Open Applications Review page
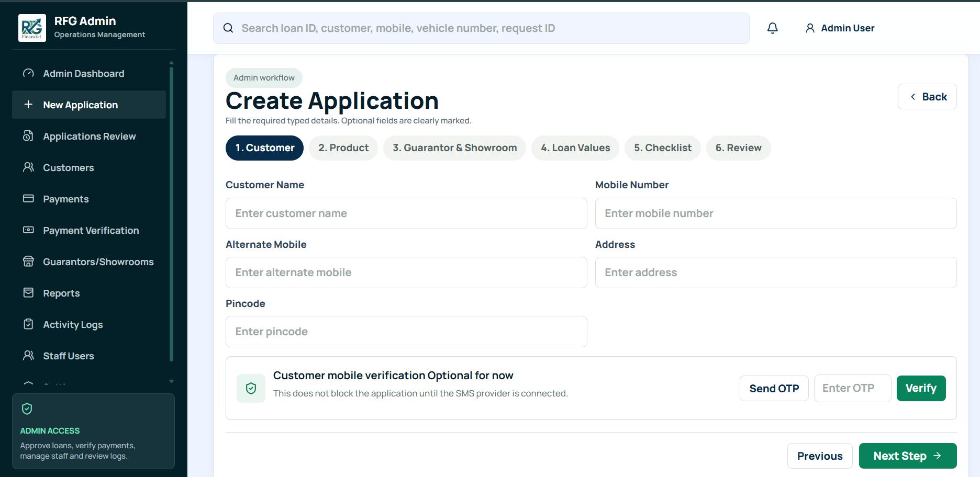The width and height of the screenshot is (980, 477). point(89,136)
